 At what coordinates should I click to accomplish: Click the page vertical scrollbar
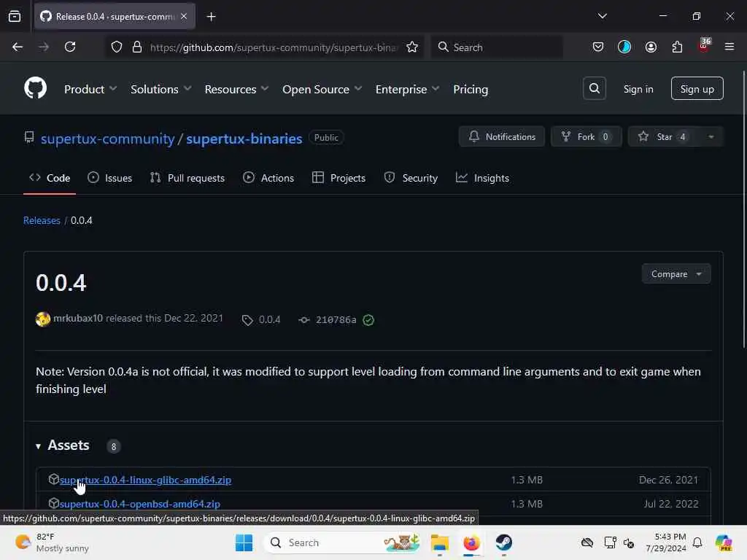[x=743, y=209]
